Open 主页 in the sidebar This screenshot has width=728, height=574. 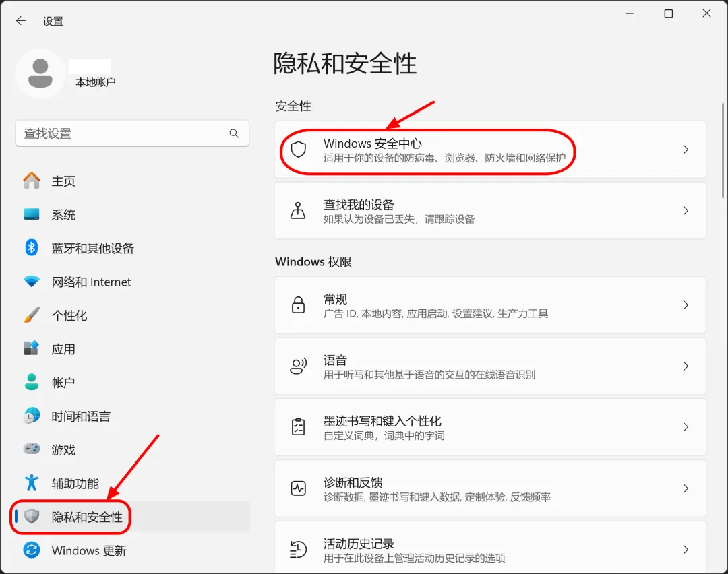[132, 181]
